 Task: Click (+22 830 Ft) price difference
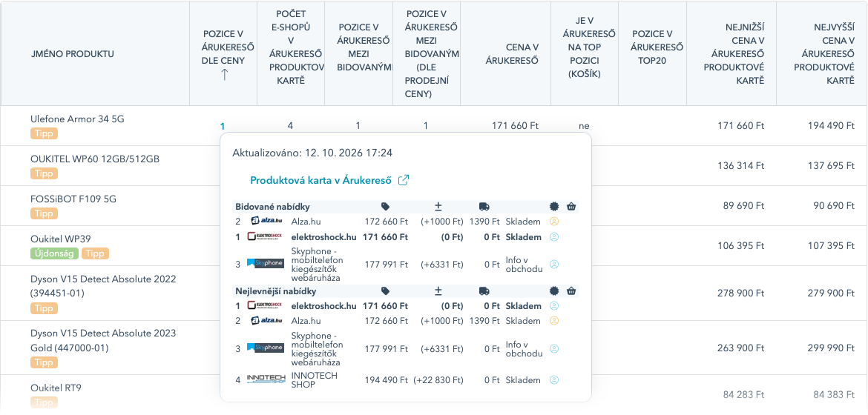pos(439,380)
